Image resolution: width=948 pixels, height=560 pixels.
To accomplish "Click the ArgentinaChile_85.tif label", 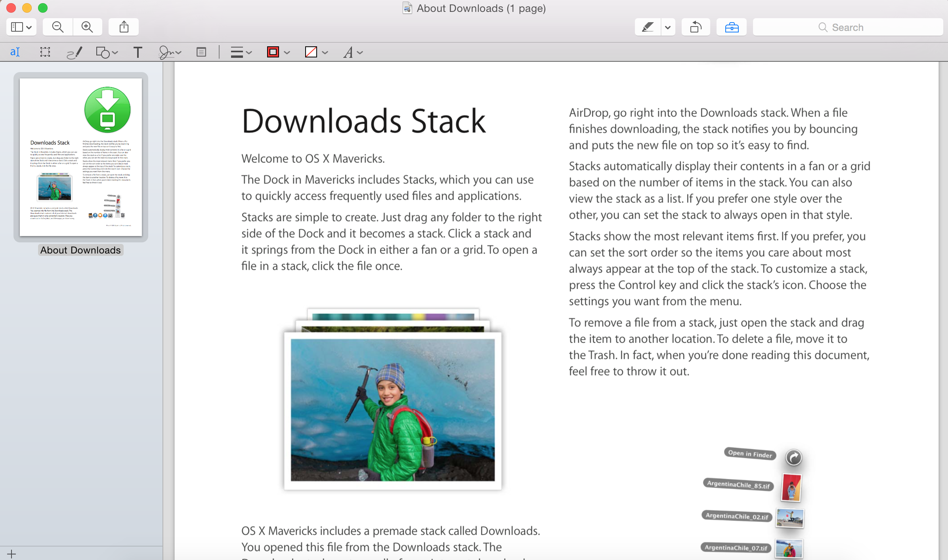I will point(738,484).
